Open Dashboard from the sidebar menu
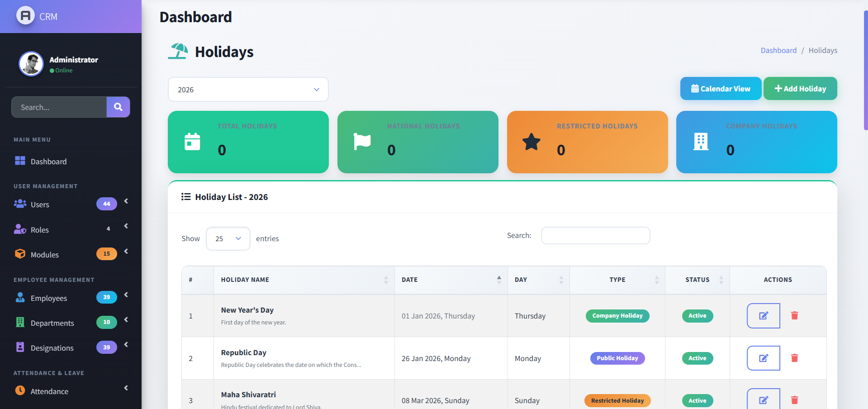 point(48,162)
